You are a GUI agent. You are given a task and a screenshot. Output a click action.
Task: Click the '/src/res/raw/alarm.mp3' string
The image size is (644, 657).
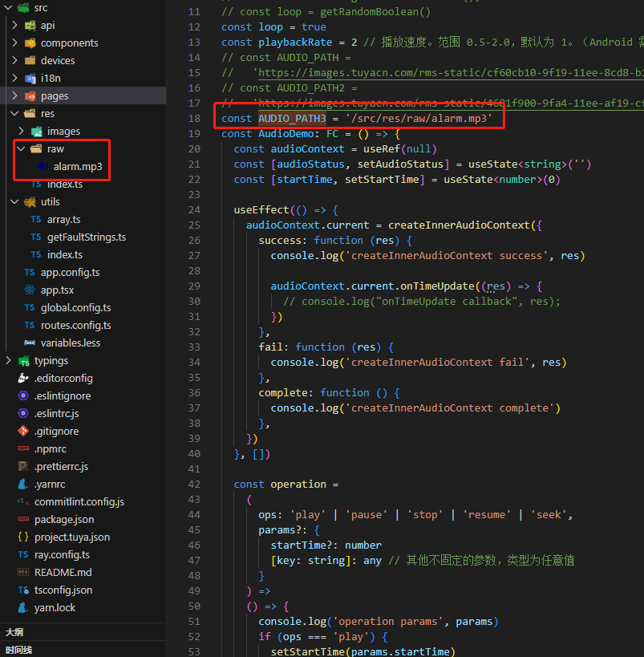tap(419, 119)
